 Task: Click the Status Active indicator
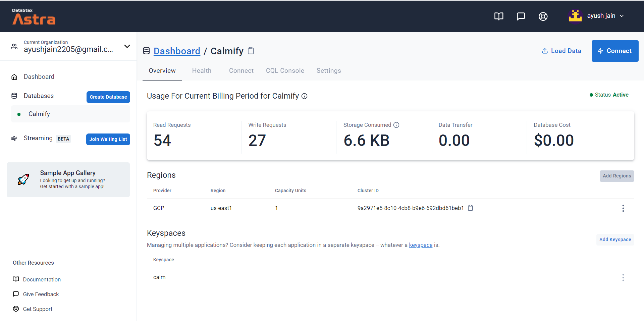click(x=609, y=95)
